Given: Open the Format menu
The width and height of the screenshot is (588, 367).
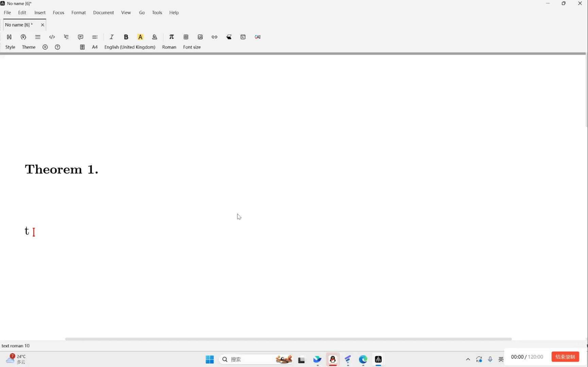Looking at the screenshot, I should tap(79, 12).
